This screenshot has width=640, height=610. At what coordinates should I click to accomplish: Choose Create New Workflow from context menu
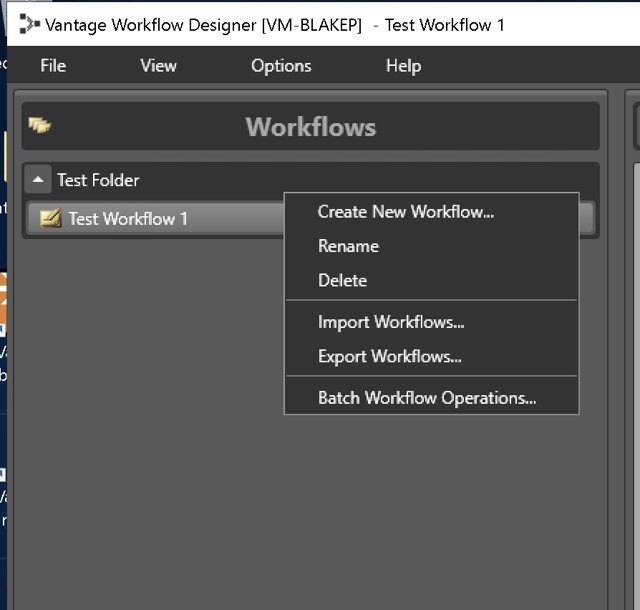431,211
